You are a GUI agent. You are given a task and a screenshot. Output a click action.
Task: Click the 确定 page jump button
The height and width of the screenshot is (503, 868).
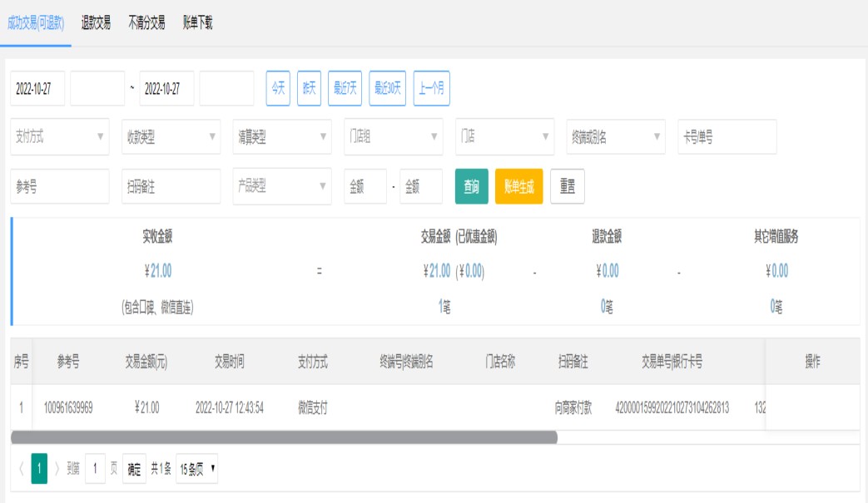point(134,469)
